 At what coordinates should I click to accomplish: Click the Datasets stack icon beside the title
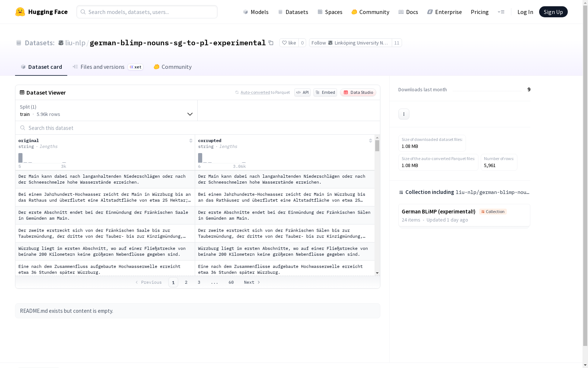(19, 43)
